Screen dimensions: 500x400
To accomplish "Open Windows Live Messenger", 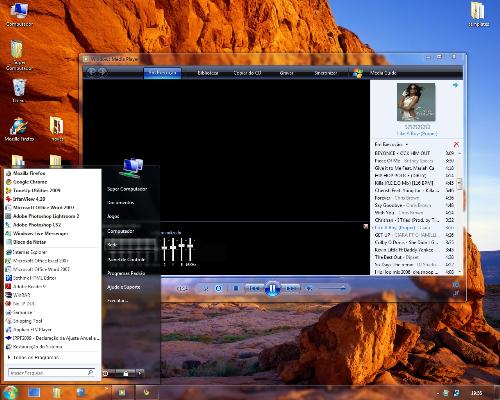I will pos(53,233).
